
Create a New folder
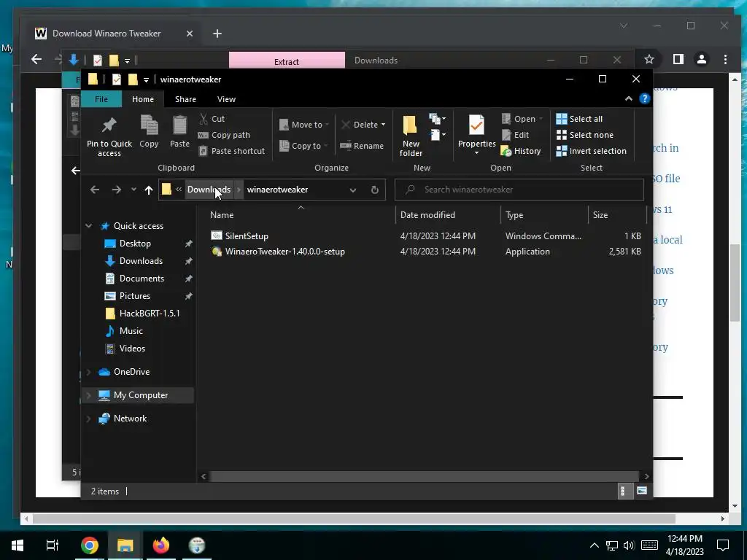(x=410, y=135)
